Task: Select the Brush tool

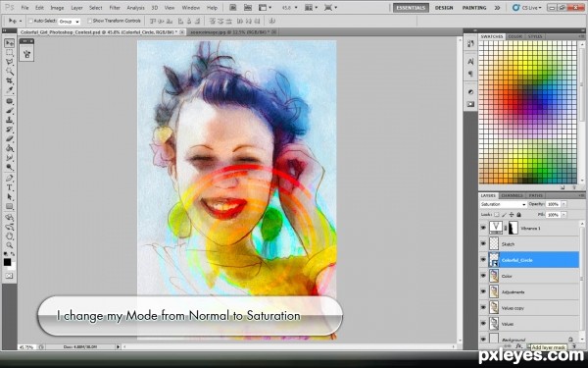Action: pos(10,111)
